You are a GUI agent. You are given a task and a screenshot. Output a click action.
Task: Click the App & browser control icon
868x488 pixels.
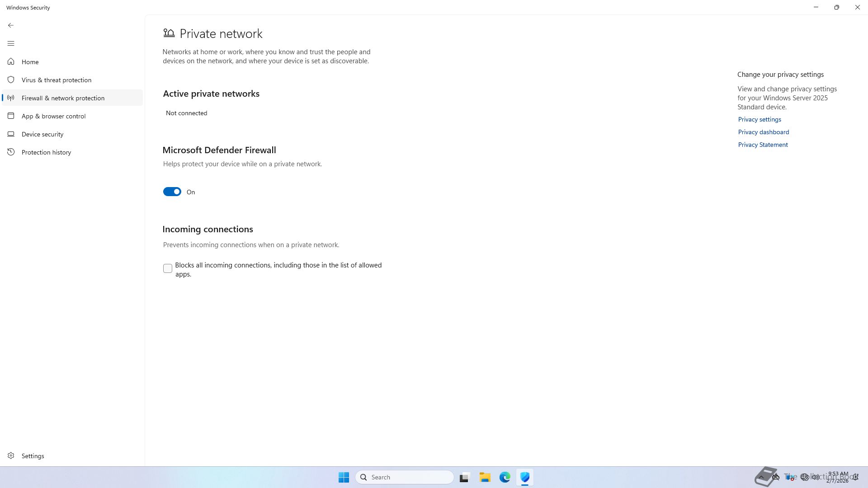click(x=11, y=116)
